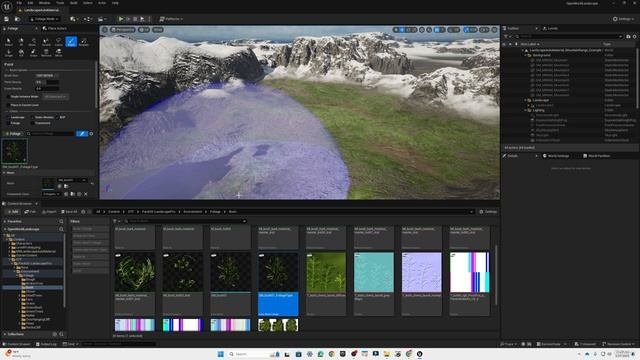The width and height of the screenshot is (640, 360).
Task: Open the Perspective viewport dropdown
Action: pyautogui.click(x=123, y=30)
